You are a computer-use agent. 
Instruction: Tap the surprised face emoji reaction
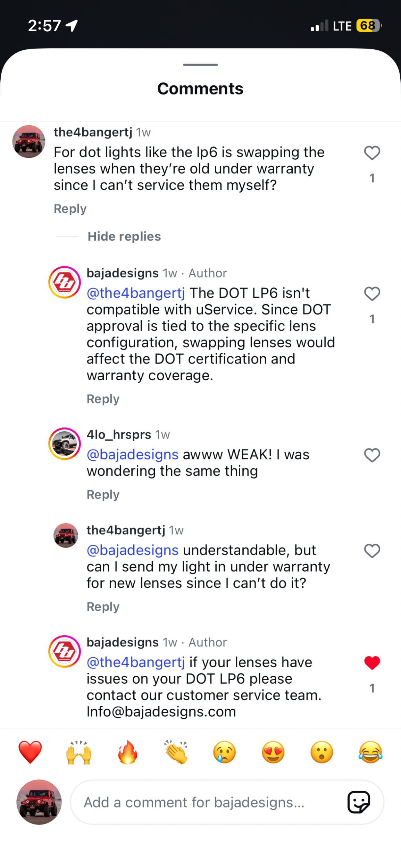tap(322, 752)
